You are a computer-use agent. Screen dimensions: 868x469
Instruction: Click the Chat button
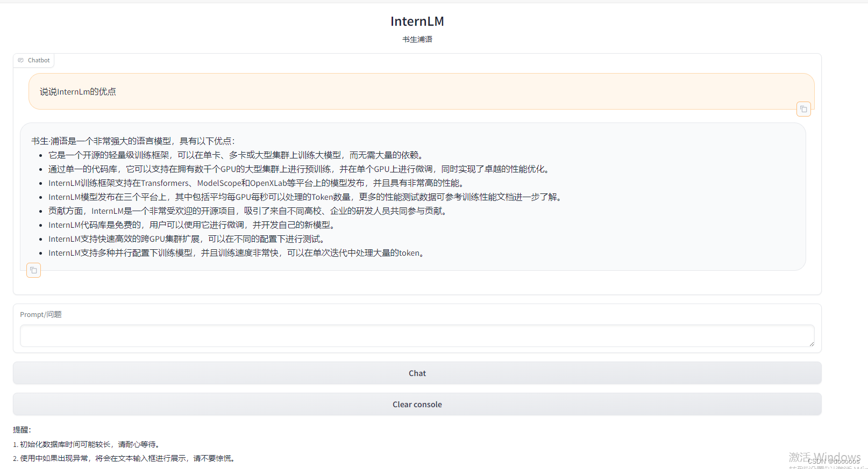[x=417, y=373]
